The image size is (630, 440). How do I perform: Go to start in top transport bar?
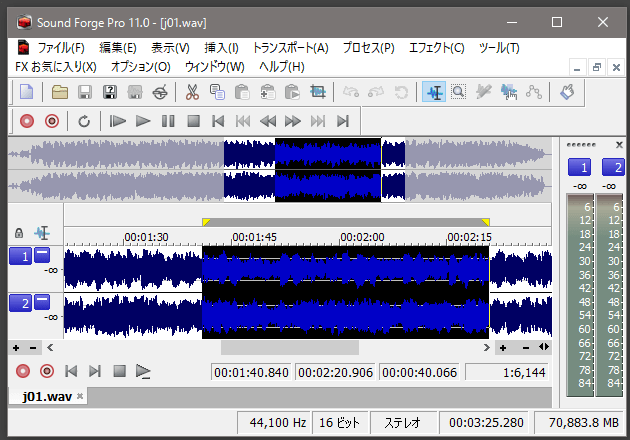218,121
